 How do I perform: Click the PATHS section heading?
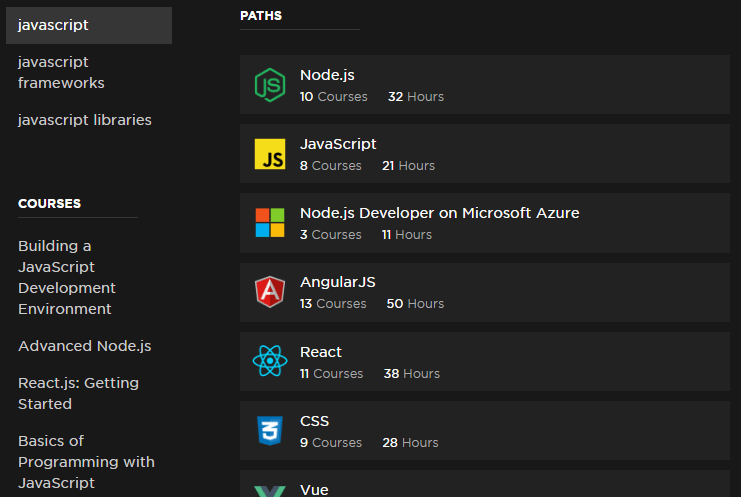261,16
